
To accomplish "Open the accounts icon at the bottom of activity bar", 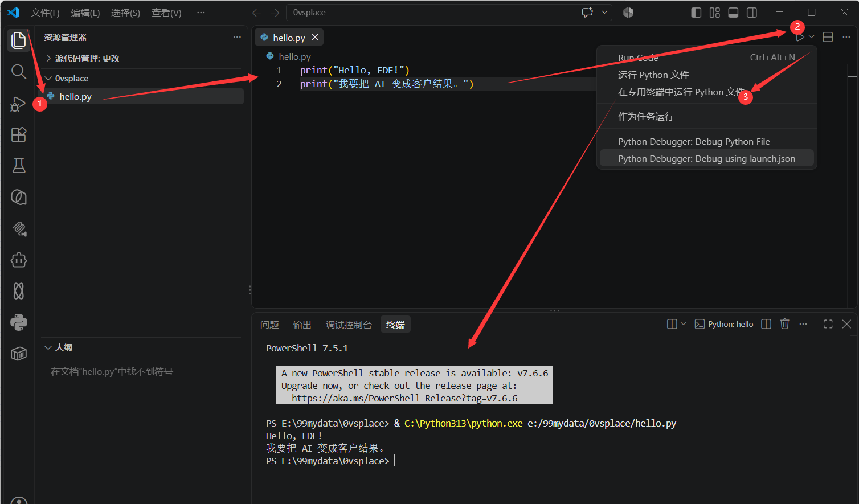I will click(19, 500).
